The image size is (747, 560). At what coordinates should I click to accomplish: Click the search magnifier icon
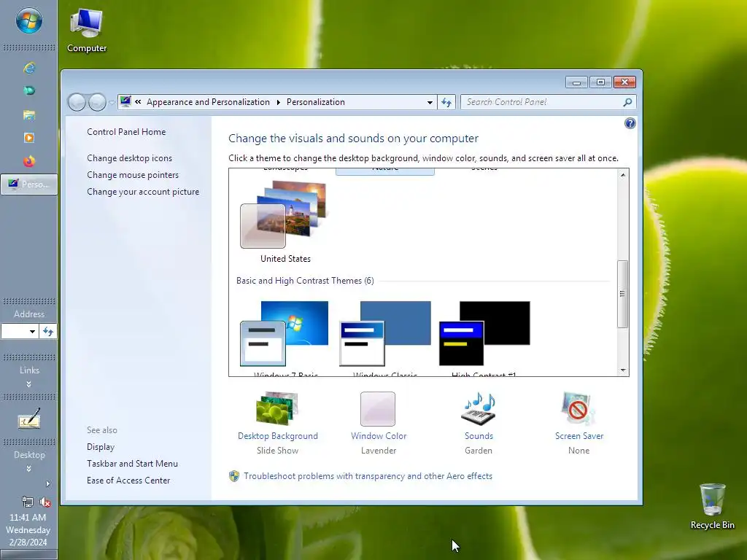point(627,102)
